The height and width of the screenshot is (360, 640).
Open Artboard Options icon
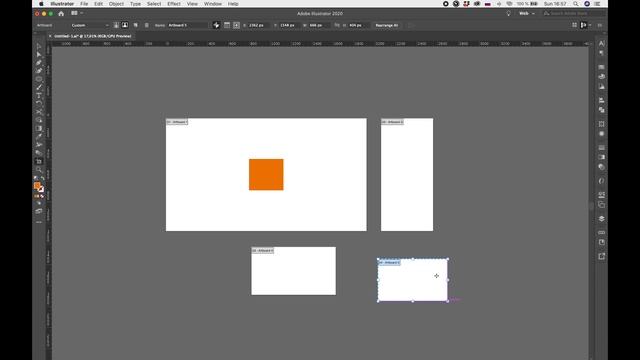pos(227,25)
